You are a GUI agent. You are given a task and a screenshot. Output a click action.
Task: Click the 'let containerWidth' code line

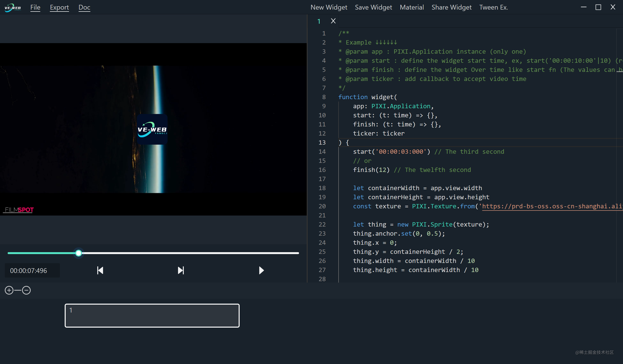(x=417, y=188)
